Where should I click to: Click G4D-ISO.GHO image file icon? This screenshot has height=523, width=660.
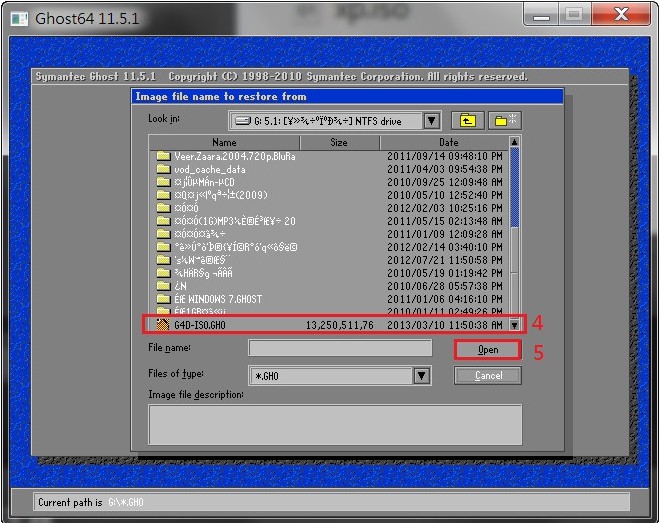(x=163, y=324)
